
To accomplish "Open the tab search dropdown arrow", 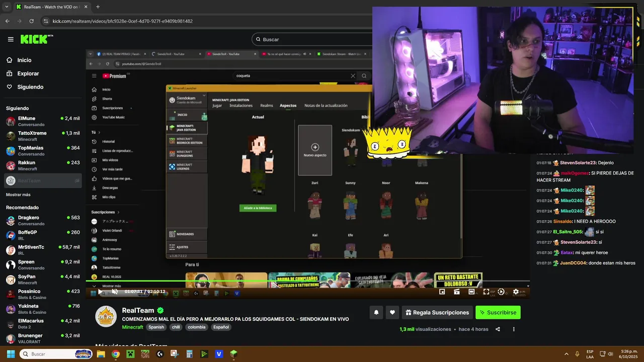I will click(6, 7).
